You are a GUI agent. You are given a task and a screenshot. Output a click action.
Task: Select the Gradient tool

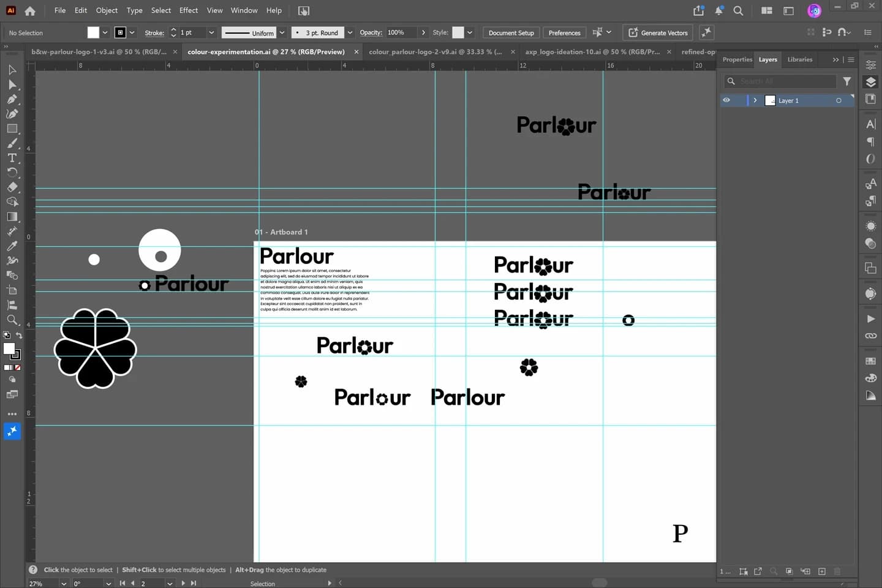pos(12,217)
